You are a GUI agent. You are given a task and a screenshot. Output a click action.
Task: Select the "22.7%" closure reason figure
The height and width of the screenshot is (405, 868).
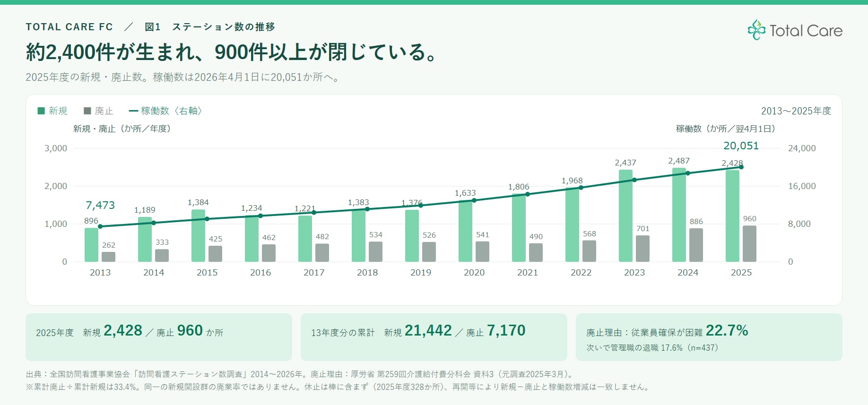pyautogui.click(x=727, y=330)
